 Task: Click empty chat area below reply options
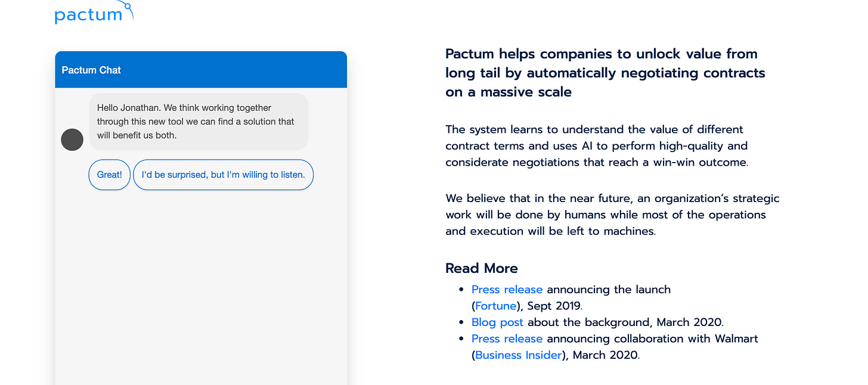point(201,286)
